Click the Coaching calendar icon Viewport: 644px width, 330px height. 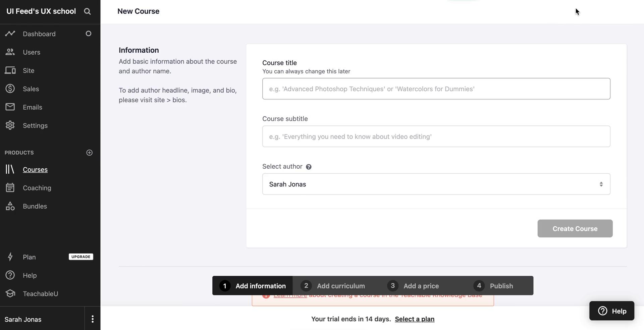coord(10,188)
